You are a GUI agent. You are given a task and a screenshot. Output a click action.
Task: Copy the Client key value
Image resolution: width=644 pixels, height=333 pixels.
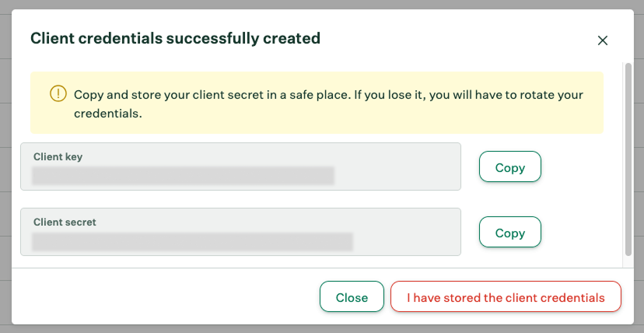point(509,167)
